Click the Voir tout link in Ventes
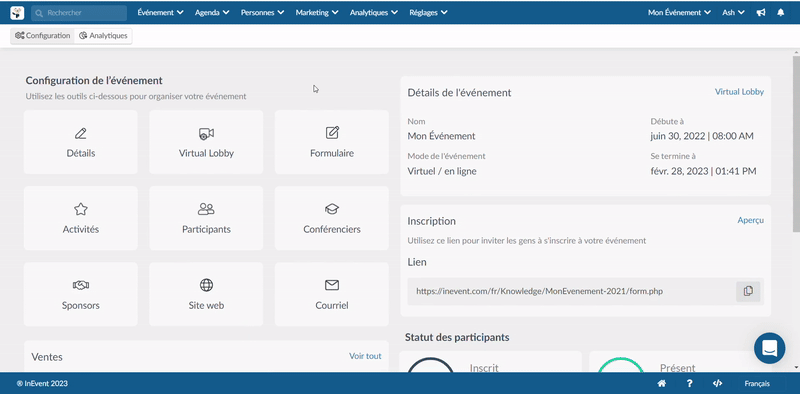Screen dimensions: 800x394 pos(365,356)
